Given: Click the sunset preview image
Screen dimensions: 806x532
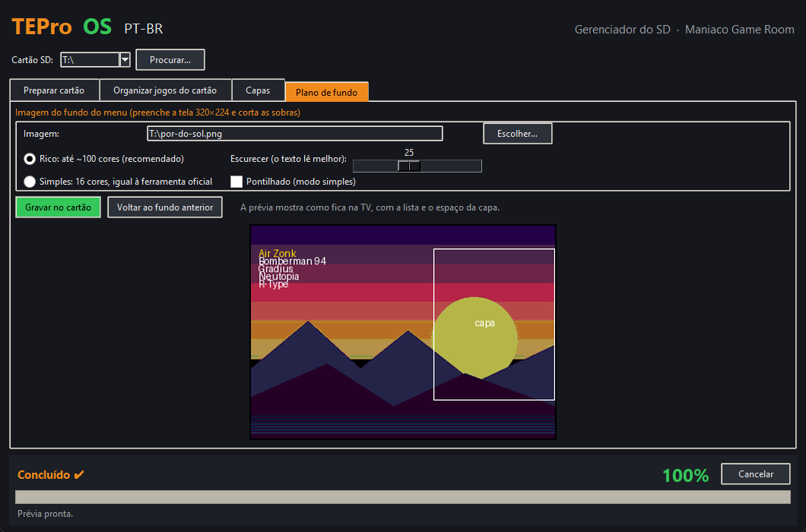Looking at the screenshot, I should (403, 332).
